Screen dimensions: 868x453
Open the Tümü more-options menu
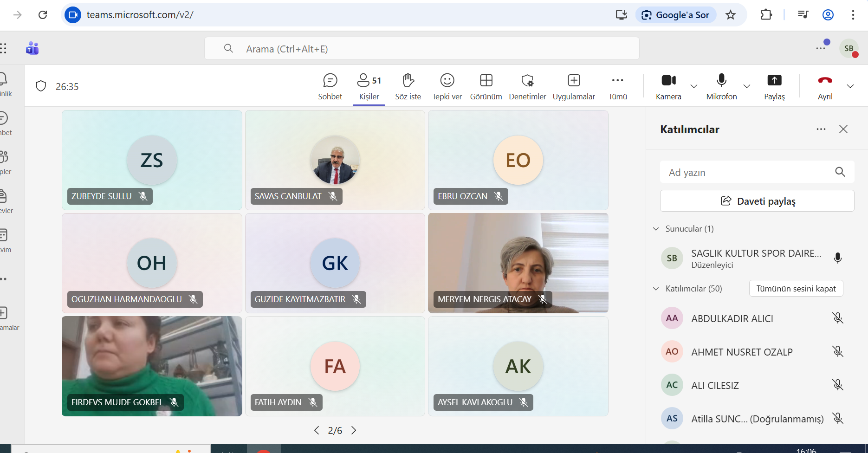tap(618, 87)
